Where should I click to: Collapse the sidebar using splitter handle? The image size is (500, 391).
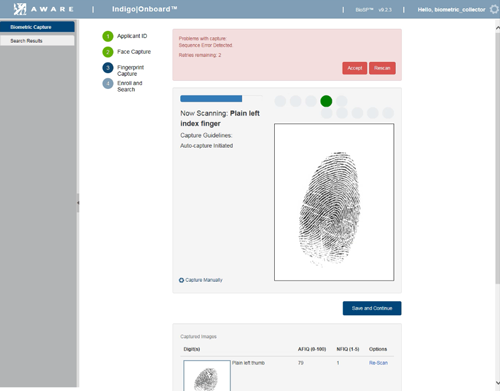pyautogui.click(x=78, y=203)
